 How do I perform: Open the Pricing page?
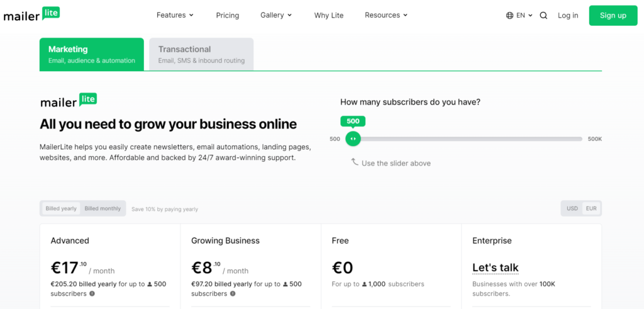click(x=228, y=15)
